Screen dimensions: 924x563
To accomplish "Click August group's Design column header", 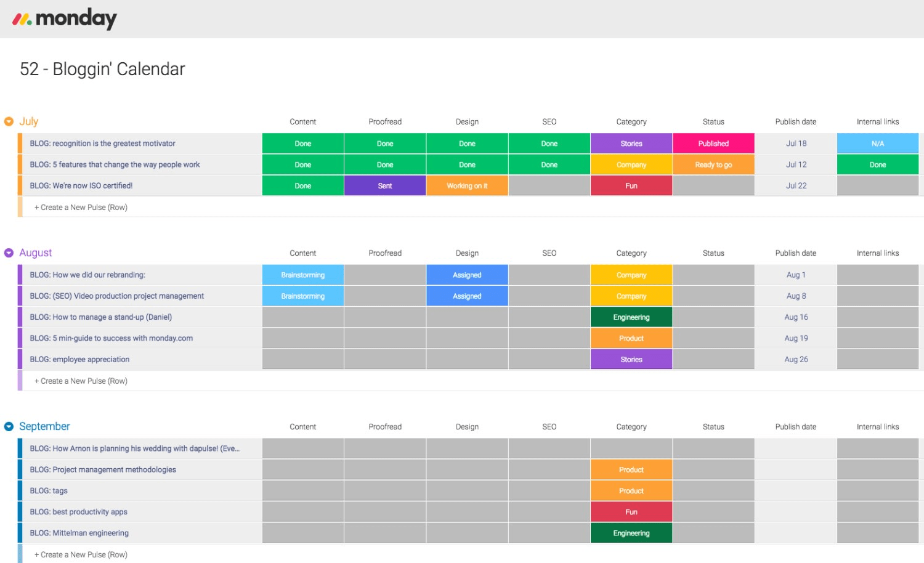I will 467,253.
